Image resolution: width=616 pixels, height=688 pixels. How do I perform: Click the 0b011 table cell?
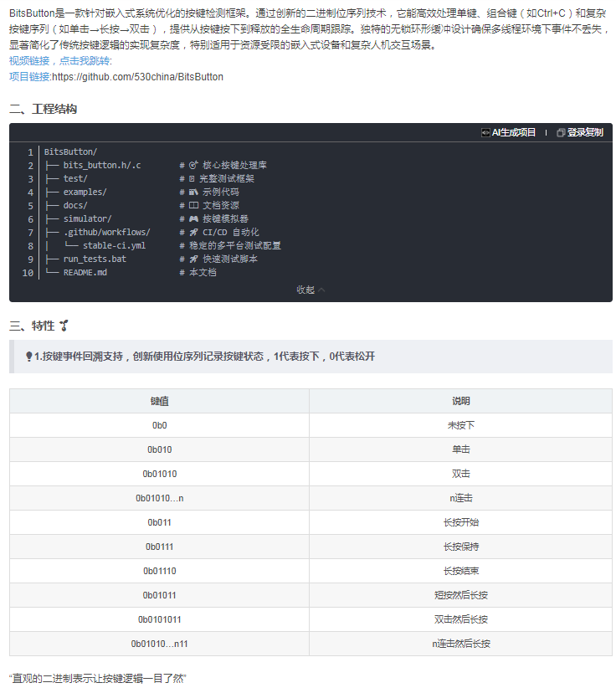pos(159,522)
